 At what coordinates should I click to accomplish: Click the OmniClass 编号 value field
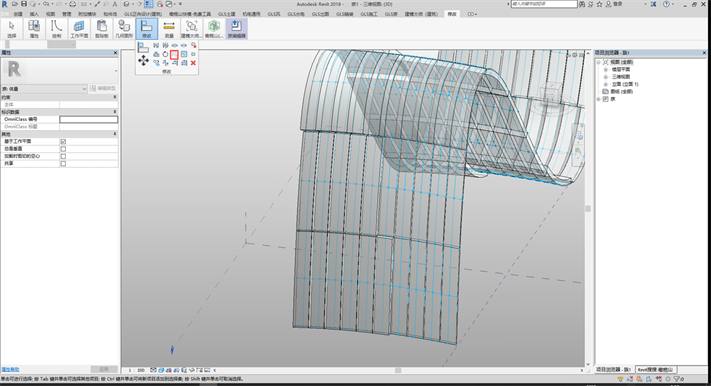click(89, 119)
